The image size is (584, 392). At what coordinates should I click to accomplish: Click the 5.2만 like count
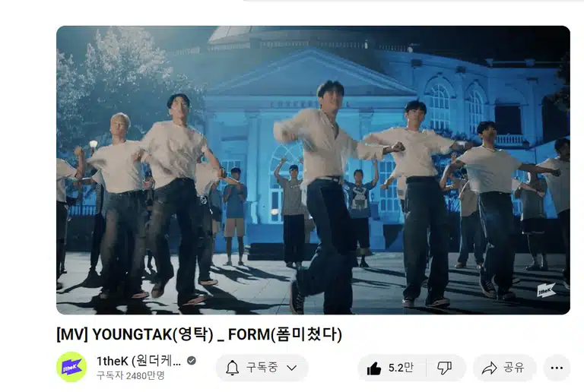pos(401,368)
